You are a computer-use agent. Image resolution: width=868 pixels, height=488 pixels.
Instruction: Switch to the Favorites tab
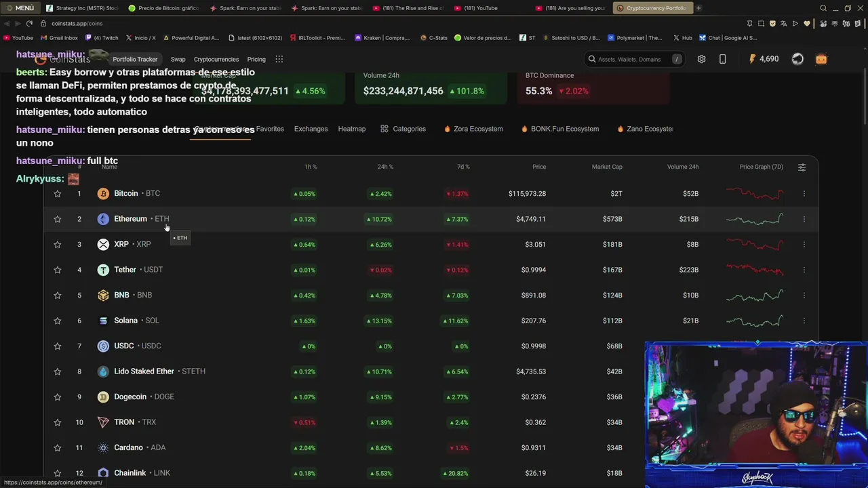[x=270, y=129]
